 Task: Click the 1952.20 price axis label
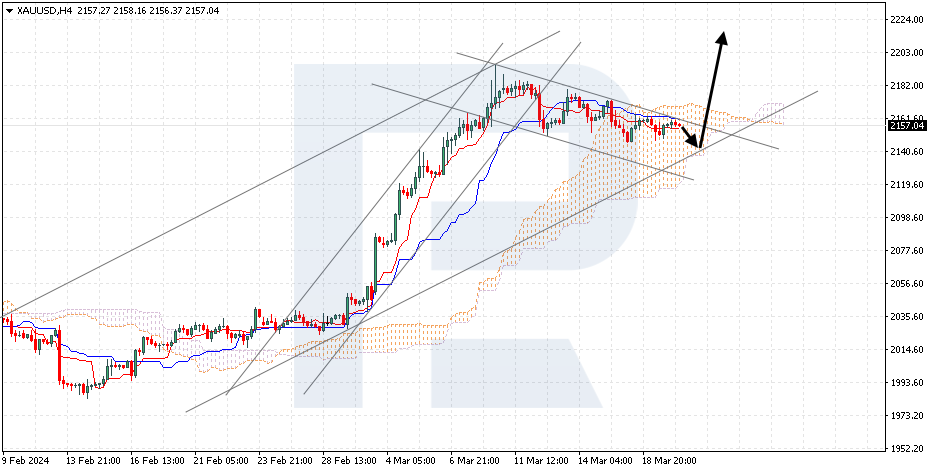[907, 448]
